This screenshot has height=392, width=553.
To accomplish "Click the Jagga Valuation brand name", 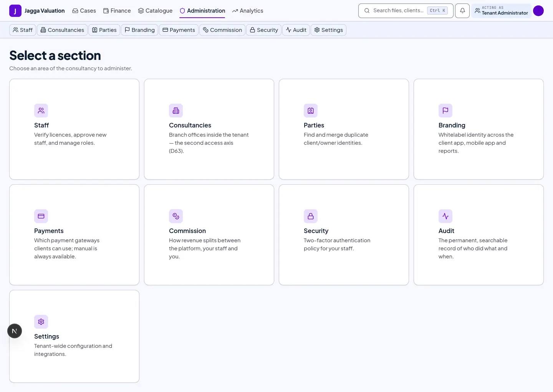I will [x=45, y=11].
